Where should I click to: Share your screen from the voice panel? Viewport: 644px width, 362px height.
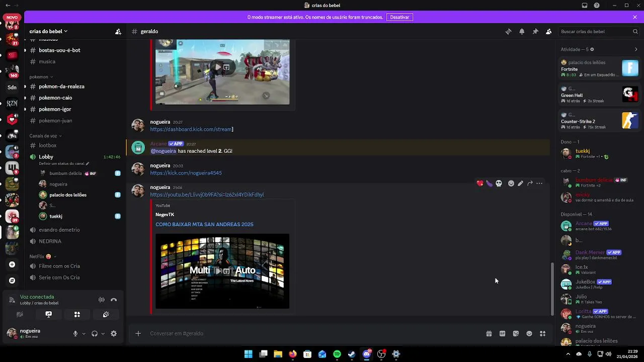point(48,314)
